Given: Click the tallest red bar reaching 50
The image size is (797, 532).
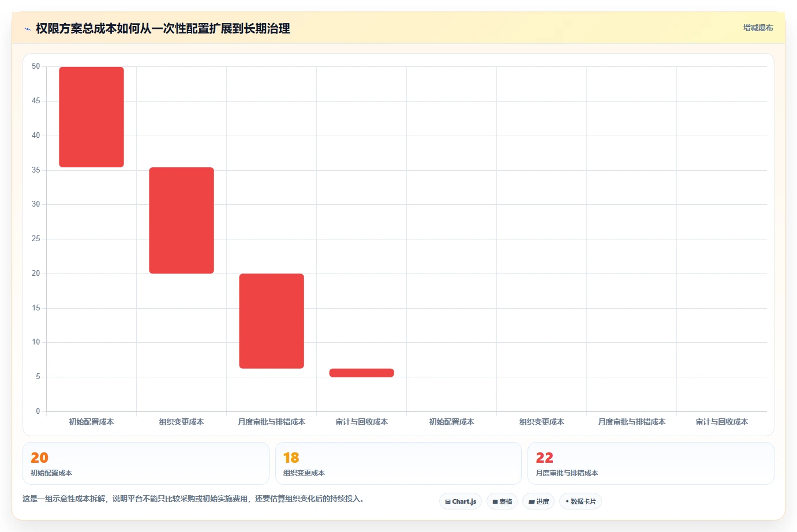Looking at the screenshot, I should pos(92,117).
